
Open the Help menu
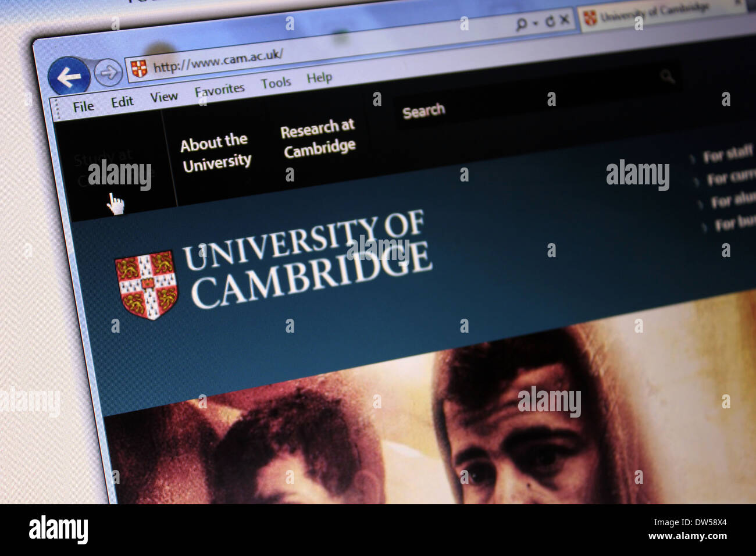[319, 77]
